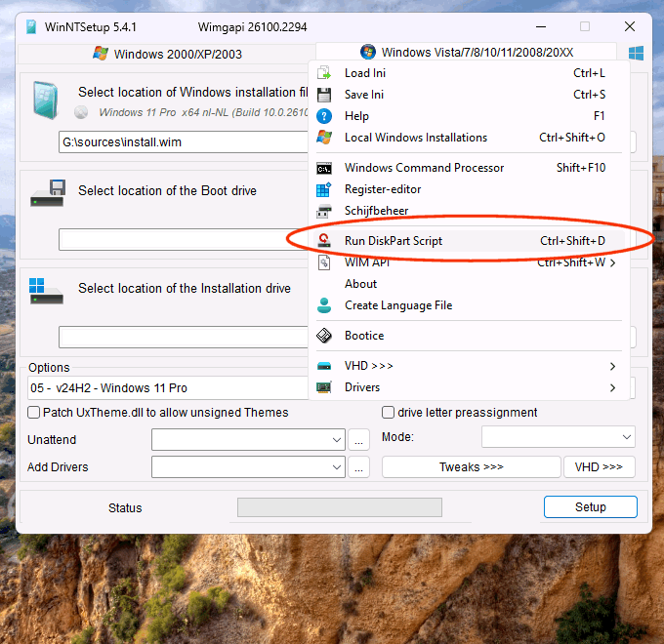Browse for Unattend file with ... button
This screenshot has height=644, width=664.
(x=358, y=440)
